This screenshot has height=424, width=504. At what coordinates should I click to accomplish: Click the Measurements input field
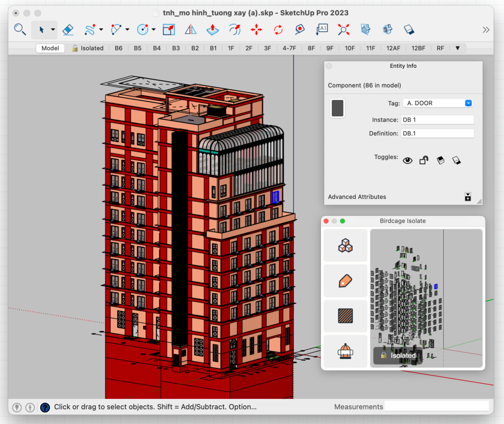click(436, 406)
